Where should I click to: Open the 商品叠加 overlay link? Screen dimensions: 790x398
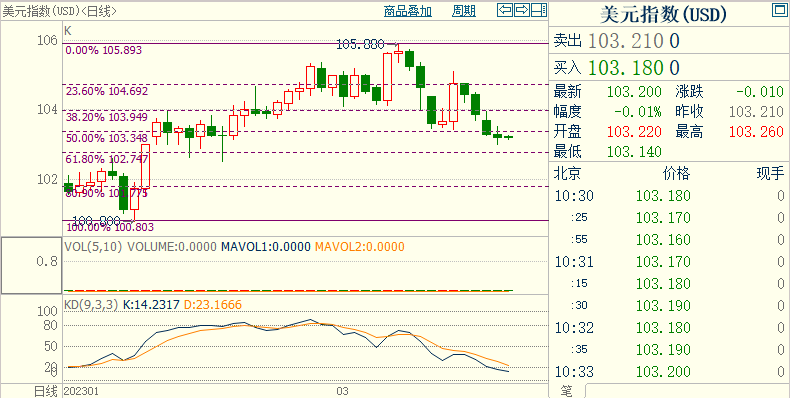point(408,11)
